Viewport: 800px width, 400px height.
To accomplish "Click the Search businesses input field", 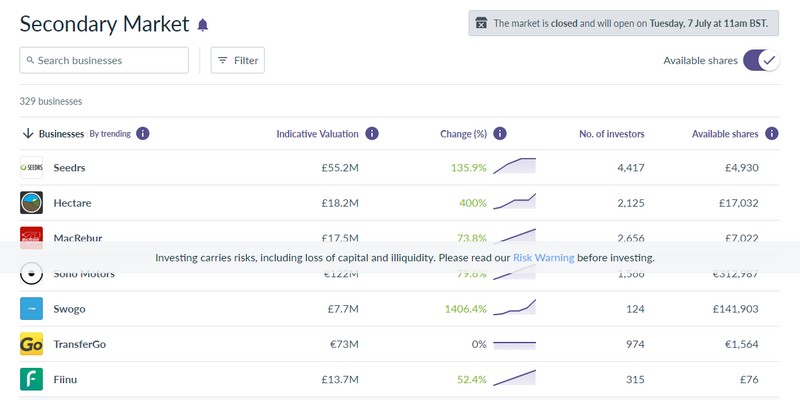I will [x=104, y=60].
